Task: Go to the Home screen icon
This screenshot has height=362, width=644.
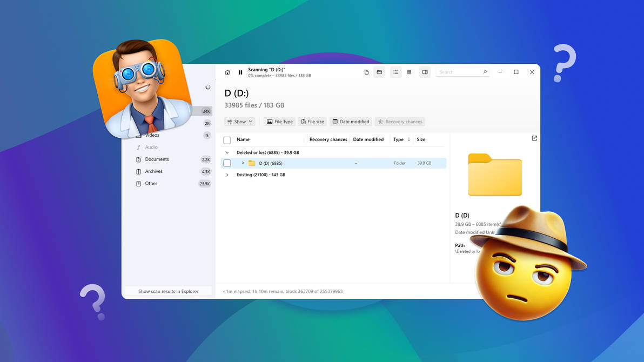Action: (x=227, y=72)
